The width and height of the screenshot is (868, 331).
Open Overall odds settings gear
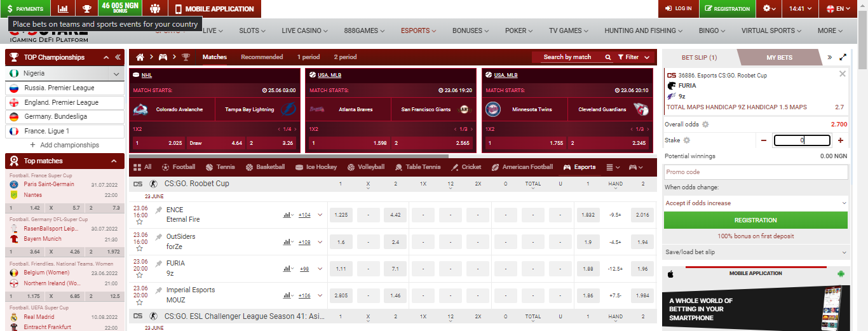[705, 125]
